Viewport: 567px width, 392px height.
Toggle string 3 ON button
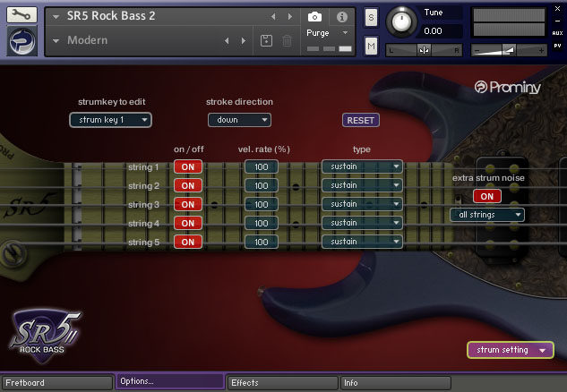tap(187, 205)
